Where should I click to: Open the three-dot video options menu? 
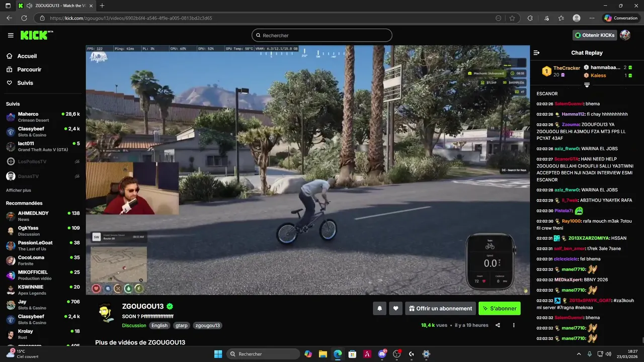point(514,325)
